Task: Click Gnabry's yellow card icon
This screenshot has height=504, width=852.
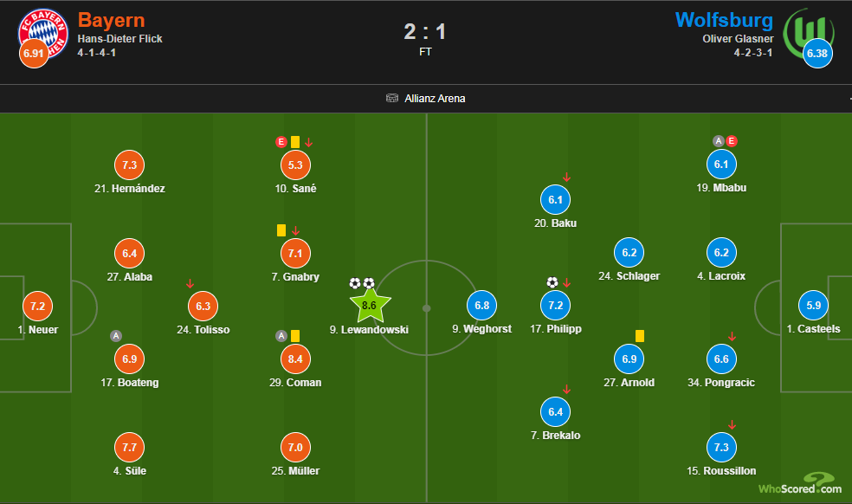Action: click(x=281, y=230)
